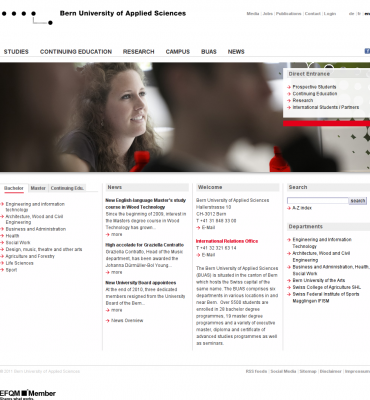
Task: Open Business and Administration, Health department link
Action: (x=331, y=270)
